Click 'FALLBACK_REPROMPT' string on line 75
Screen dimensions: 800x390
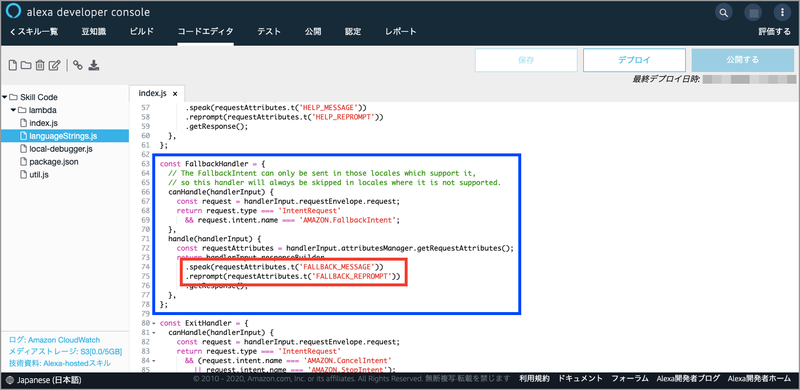[351, 276]
